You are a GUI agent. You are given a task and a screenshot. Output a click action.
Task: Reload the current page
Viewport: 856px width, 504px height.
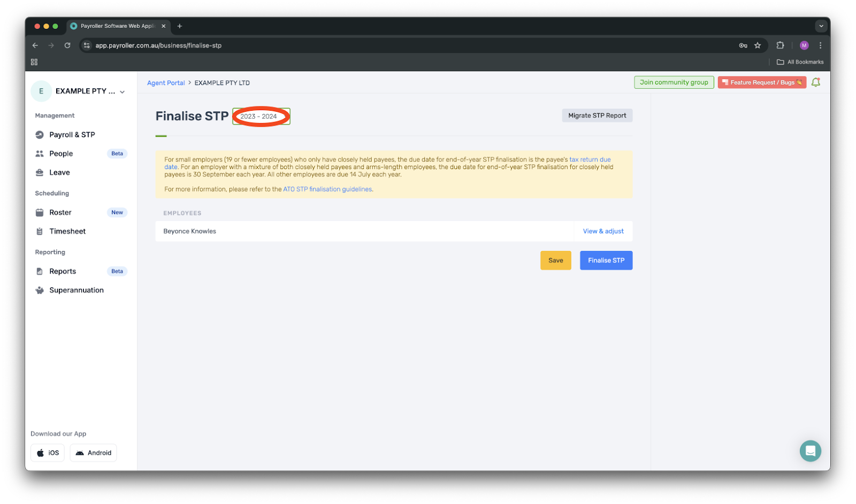(67, 45)
